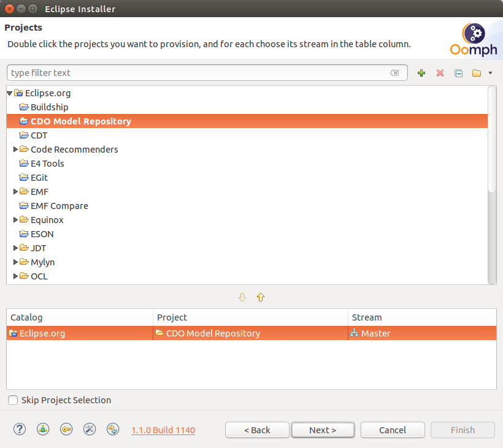Click the project tree vertical scrollbar

point(492,185)
